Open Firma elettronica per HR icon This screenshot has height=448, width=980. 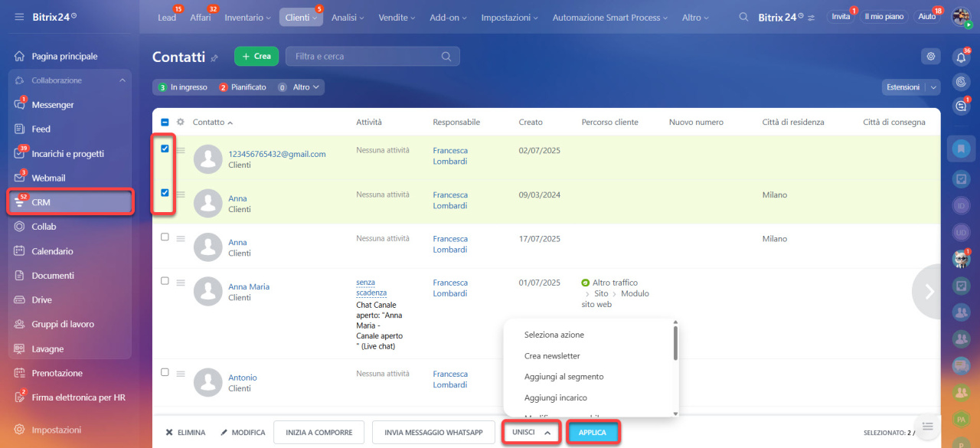pos(20,397)
